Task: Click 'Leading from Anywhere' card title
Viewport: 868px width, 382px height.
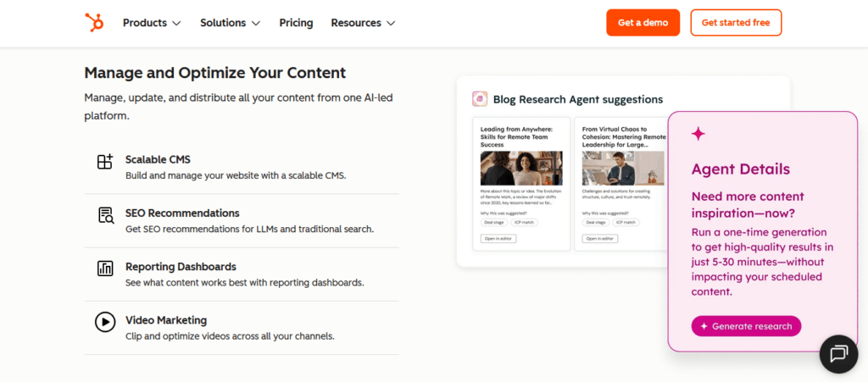Action: coord(517,136)
